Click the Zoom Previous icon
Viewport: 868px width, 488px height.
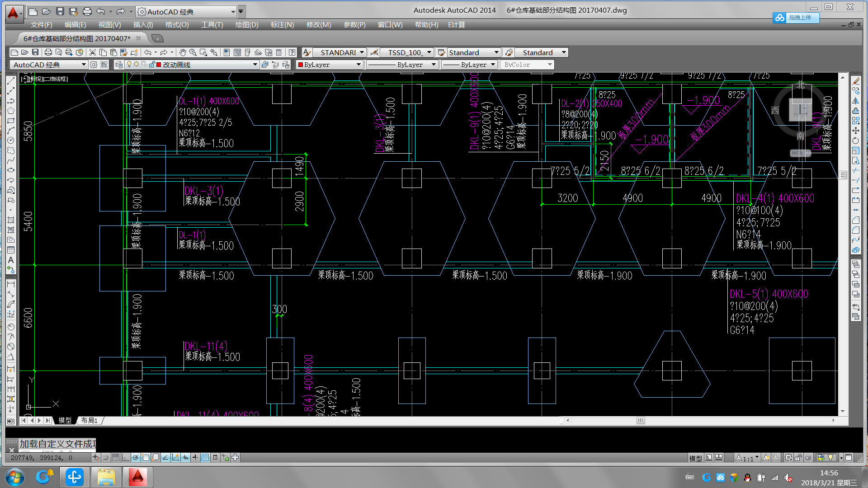point(214,52)
